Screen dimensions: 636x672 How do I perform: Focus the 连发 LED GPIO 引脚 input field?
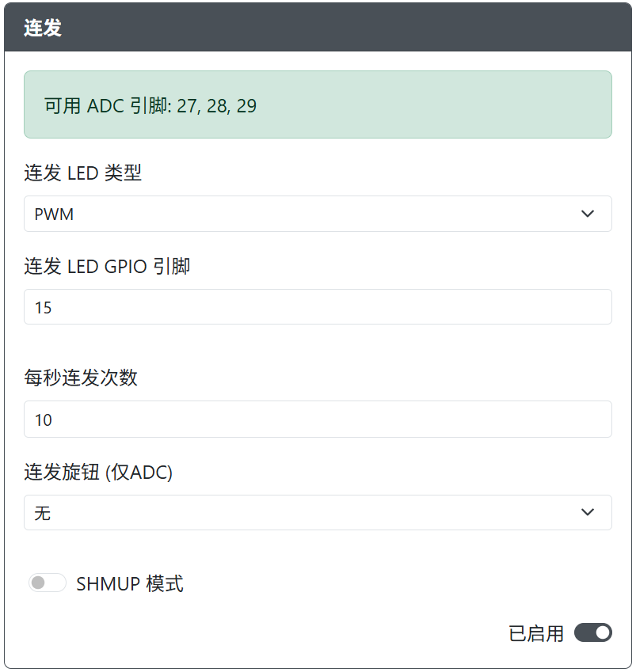[x=317, y=307]
